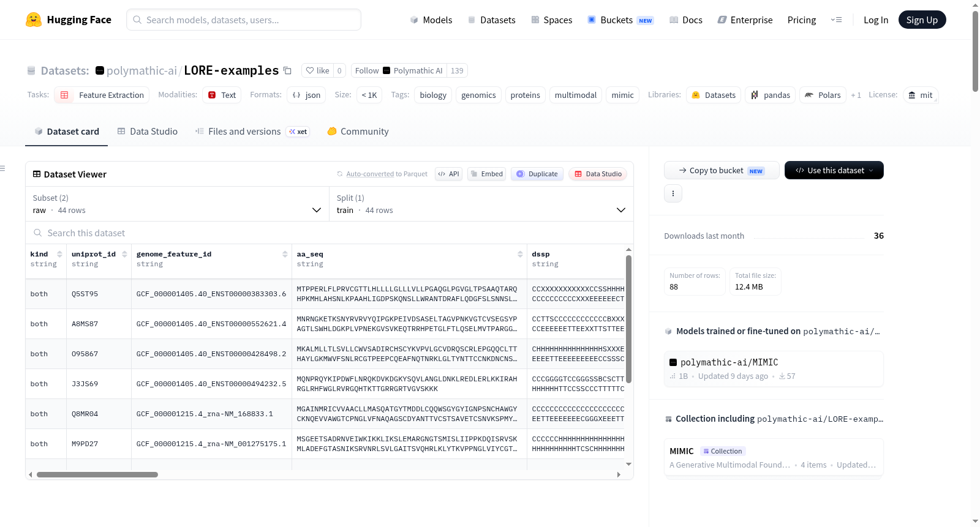Screen dimensions: 980x527
Task: Copy the dataset name with the copy icon
Action: pyautogui.click(x=287, y=70)
